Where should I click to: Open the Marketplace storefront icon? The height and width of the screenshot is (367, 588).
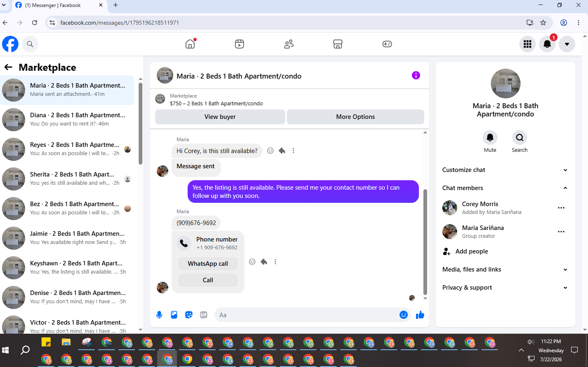pos(338,44)
